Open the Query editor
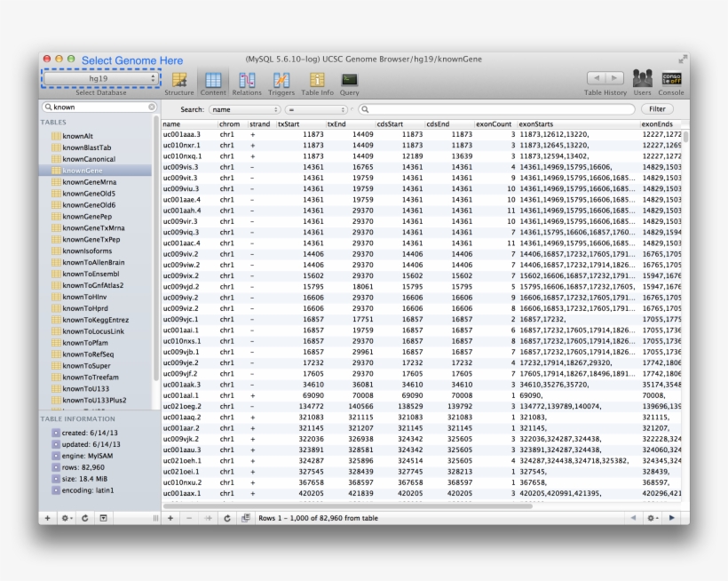Screen dimensions: 728x581 (349, 80)
